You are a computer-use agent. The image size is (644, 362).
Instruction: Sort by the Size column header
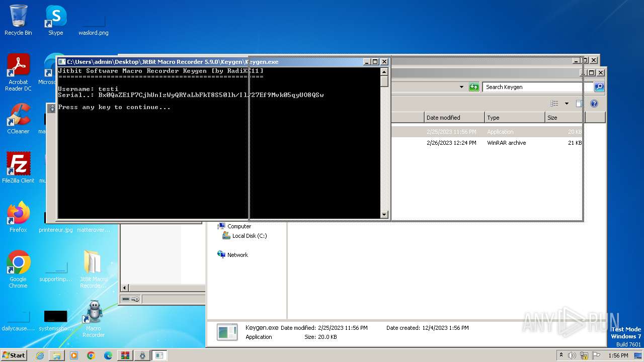point(565,118)
